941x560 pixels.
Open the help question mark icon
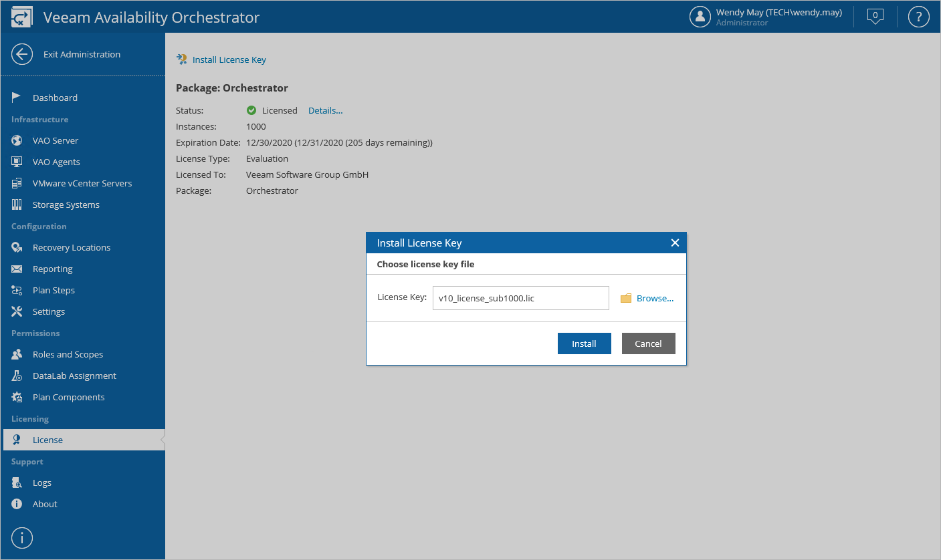(919, 17)
